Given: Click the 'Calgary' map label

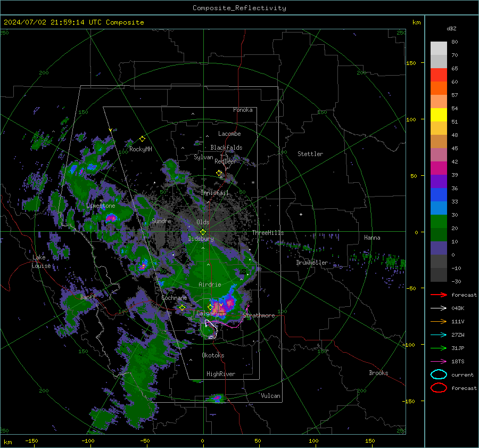Looking at the screenshot, I should click(x=208, y=313).
